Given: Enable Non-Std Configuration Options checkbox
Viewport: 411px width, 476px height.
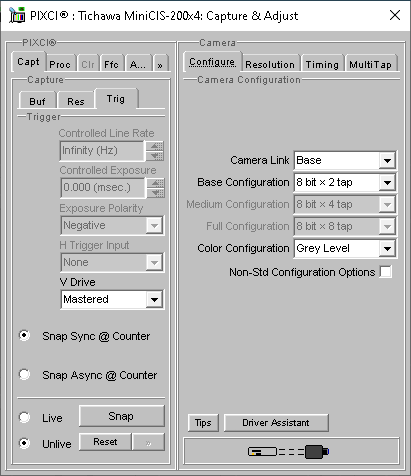Looking at the screenshot, I should (x=386, y=272).
